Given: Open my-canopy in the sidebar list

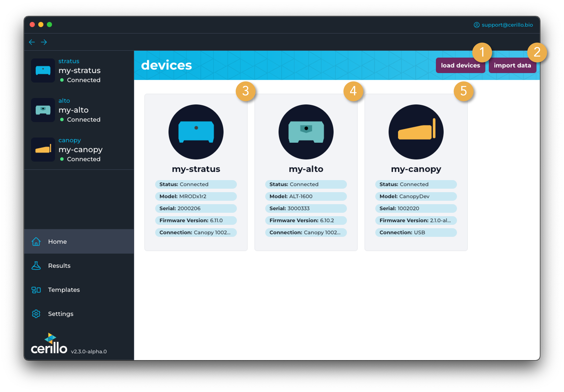Looking at the screenshot, I should pos(80,150).
